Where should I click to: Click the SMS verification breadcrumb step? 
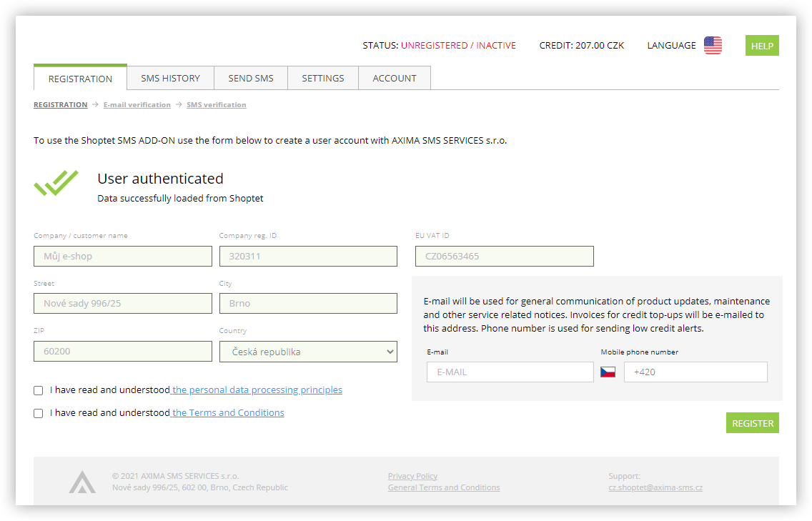pos(217,104)
